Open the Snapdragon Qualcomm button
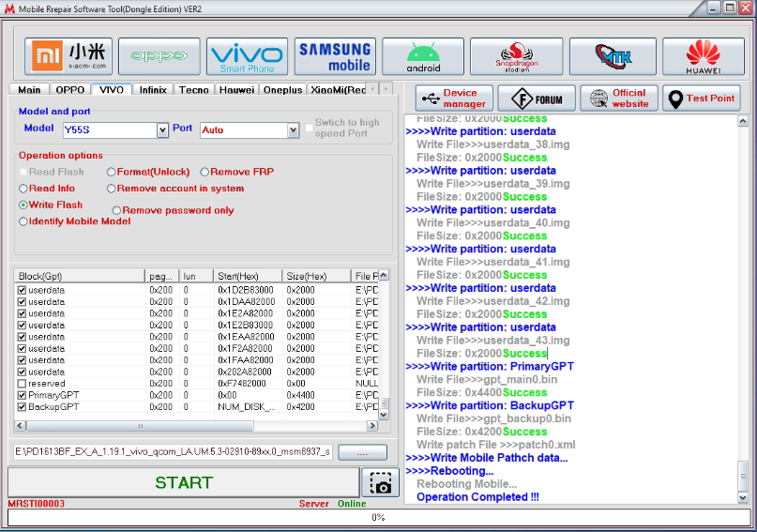 (516, 56)
